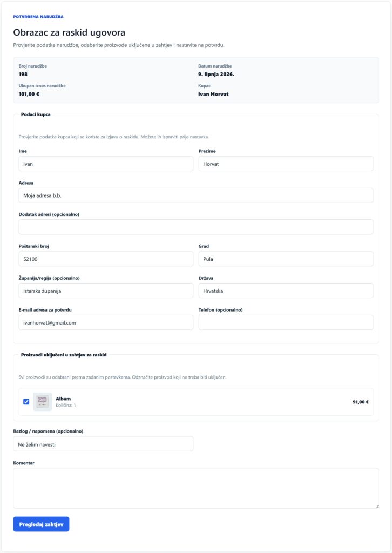Focus the Ime input field
This screenshot has width=392, height=553.
[x=106, y=164]
